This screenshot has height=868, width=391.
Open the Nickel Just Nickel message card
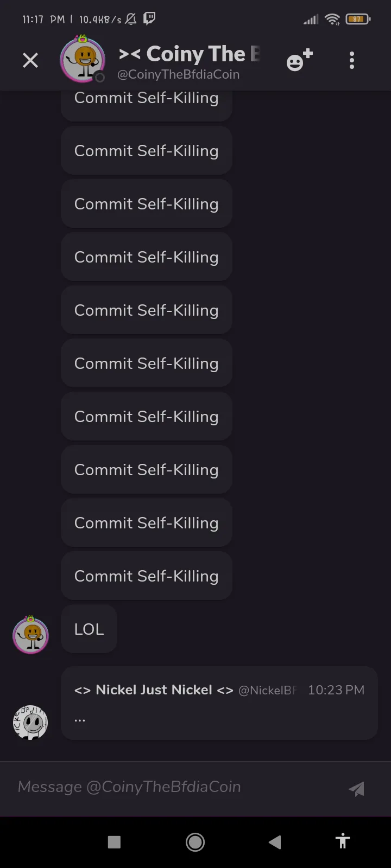[x=219, y=703]
